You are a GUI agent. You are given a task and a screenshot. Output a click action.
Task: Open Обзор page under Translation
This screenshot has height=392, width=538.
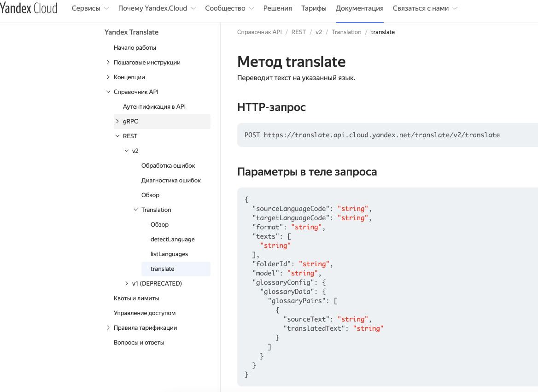pos(159,224)
